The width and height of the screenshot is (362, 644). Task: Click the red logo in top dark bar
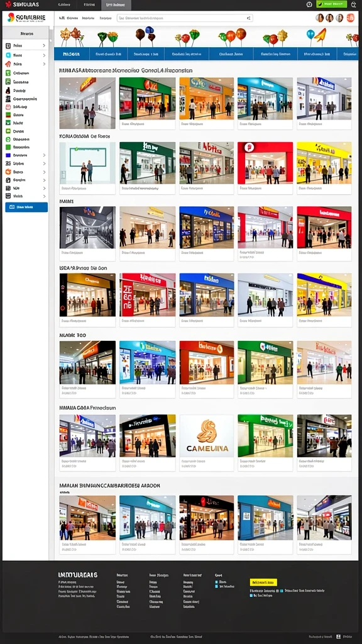pos(8,4)
